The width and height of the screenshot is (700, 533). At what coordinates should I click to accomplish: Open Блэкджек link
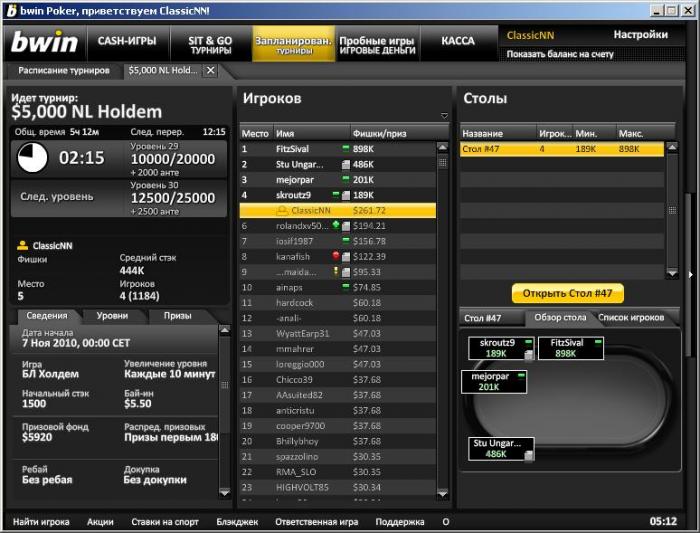(x=237, y=521)
